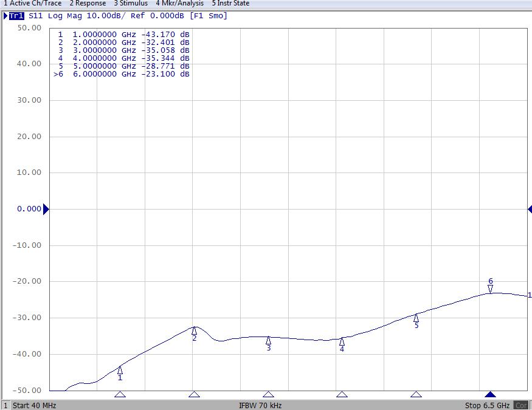Open the Mkr/Analysis menu
This screenshot has height=410, width=532.
pyautogui.click(x=179, y=3)
